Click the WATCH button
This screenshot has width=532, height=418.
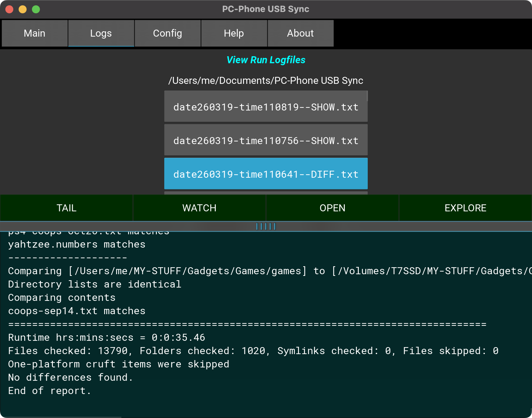point(199,208)
